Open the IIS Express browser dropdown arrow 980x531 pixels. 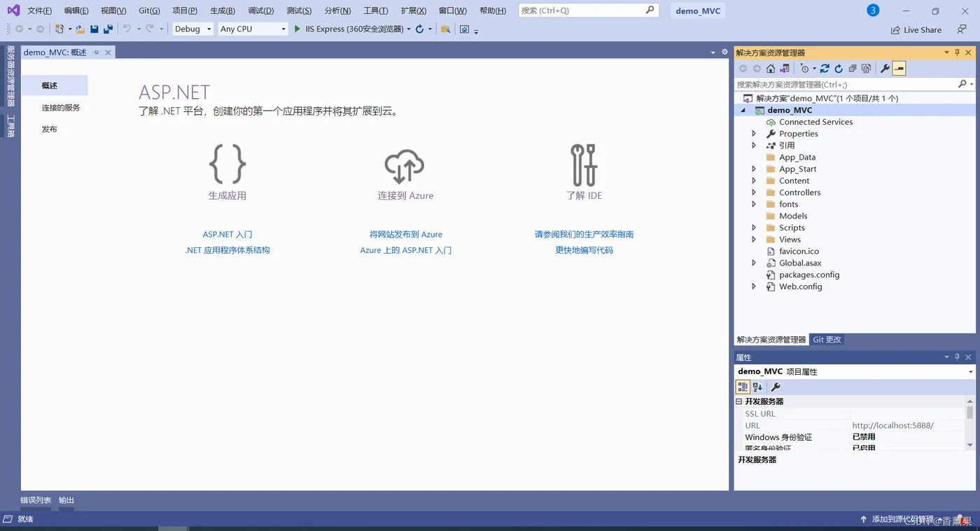[409, 29]
